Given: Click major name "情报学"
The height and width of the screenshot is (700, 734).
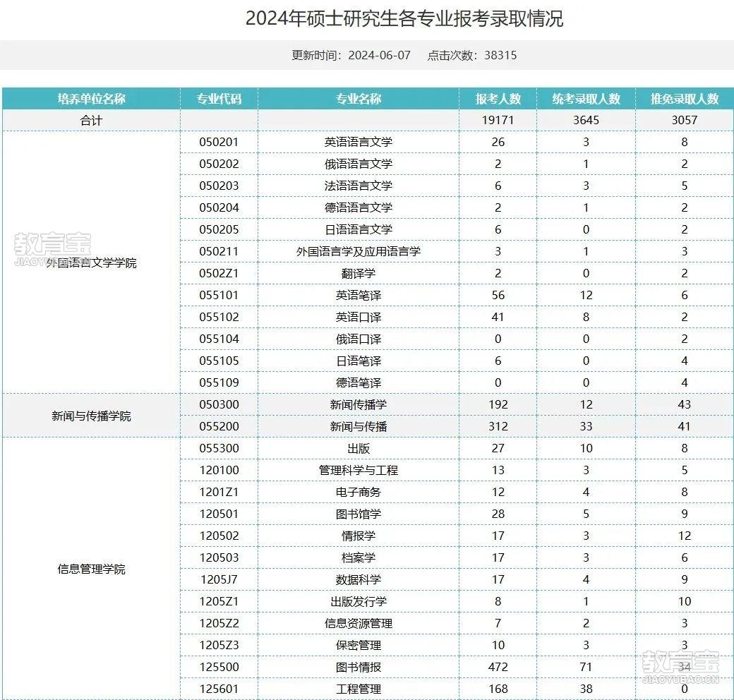Looking at the screenshot, I should (359, 536).
